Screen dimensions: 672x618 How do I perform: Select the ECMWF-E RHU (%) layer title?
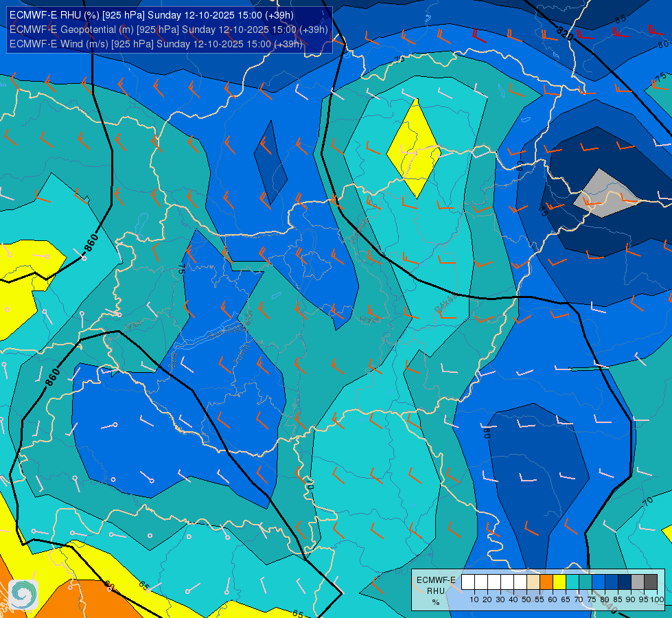(151, 15)
